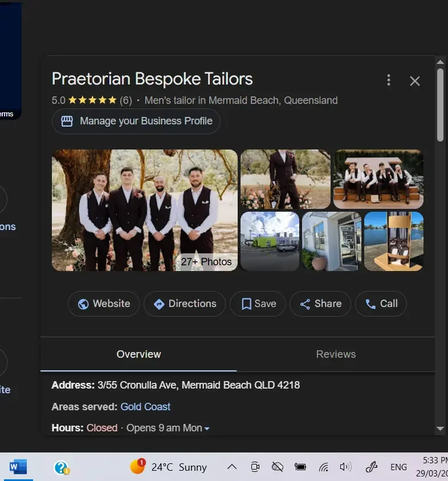This screenshot has height=481, width=448.
Task: Close the Praetorian Bespoke Tailors panel
Action: 414,81
